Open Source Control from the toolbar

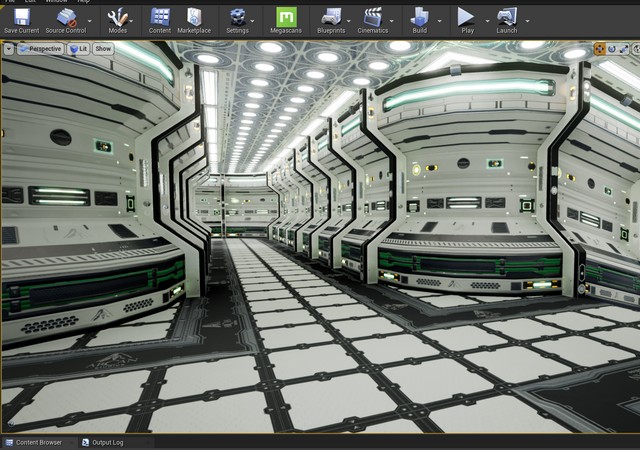coord(66,18)
